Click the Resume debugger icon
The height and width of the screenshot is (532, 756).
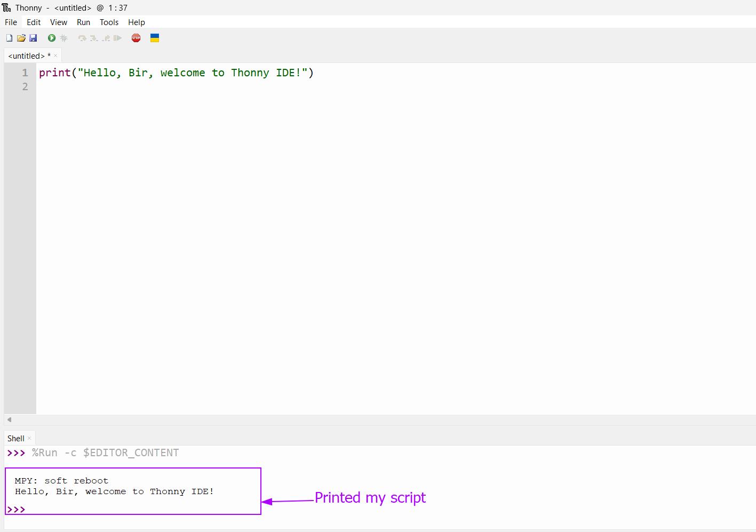[x=117, y=38]
